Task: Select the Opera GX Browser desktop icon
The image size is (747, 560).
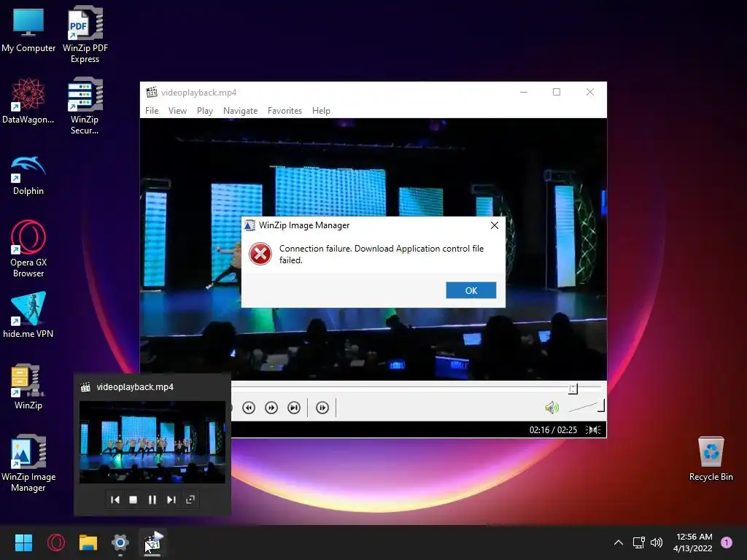Action: point(28,249)
